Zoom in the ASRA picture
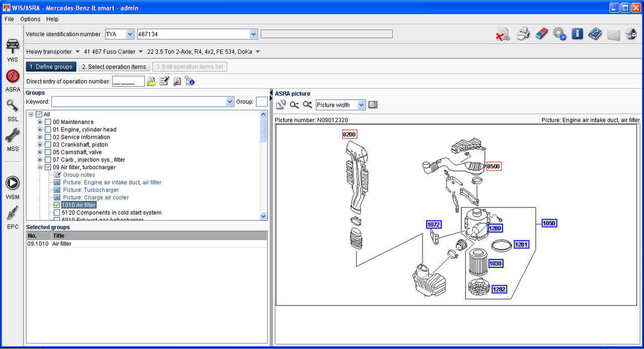The height and width of the screenshot is (349, 644). (x=307, y=105)
